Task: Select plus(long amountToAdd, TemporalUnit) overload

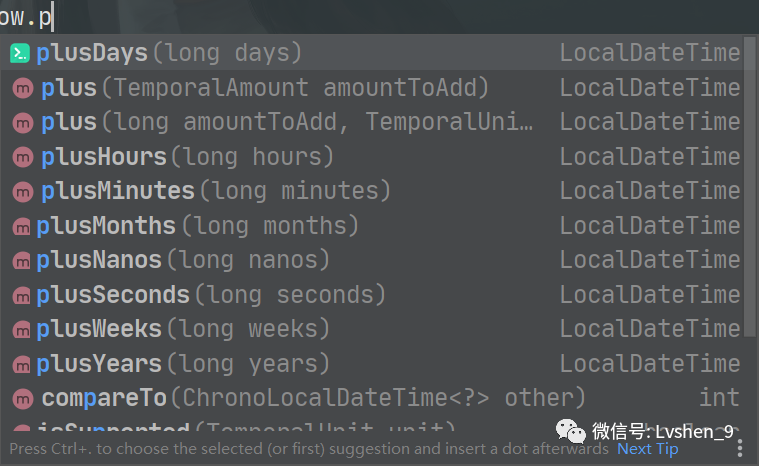Action: 287,123
